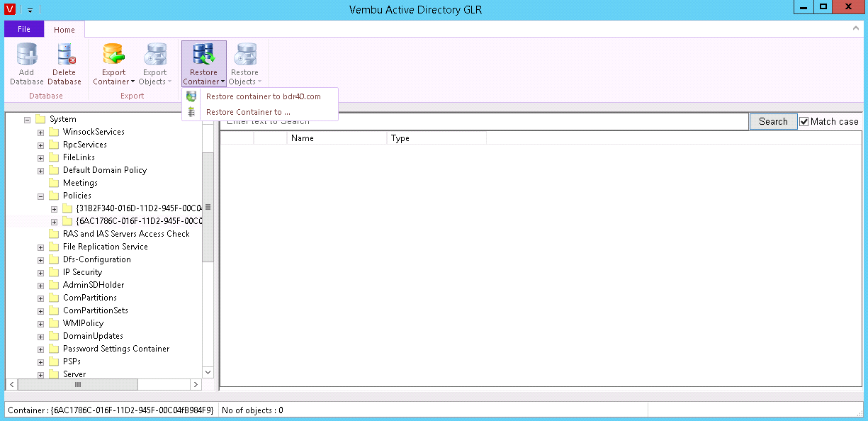
Task: Open the Restore Container dropdown arrow
Action: pos(222,82)
